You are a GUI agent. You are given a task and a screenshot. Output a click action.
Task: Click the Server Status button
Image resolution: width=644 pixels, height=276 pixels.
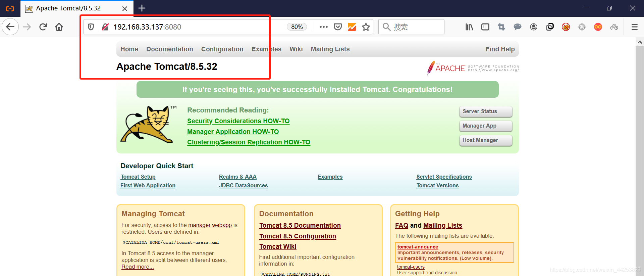[x=486, y=111]
